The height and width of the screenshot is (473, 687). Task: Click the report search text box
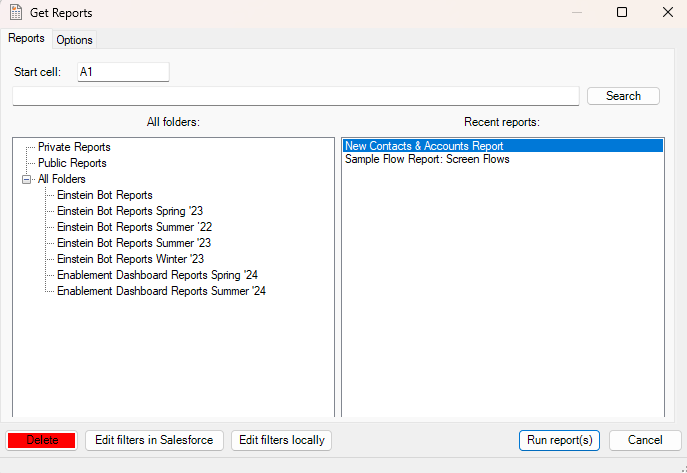click(x=295, y=96)
